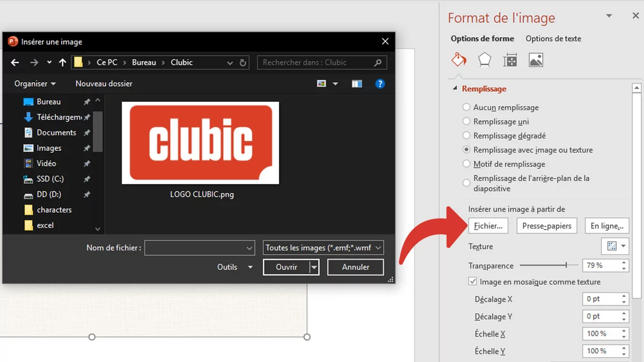The image size is (644, 362).
Task: Click the navigation pane scroll up arrow
Action: (98, 100)
